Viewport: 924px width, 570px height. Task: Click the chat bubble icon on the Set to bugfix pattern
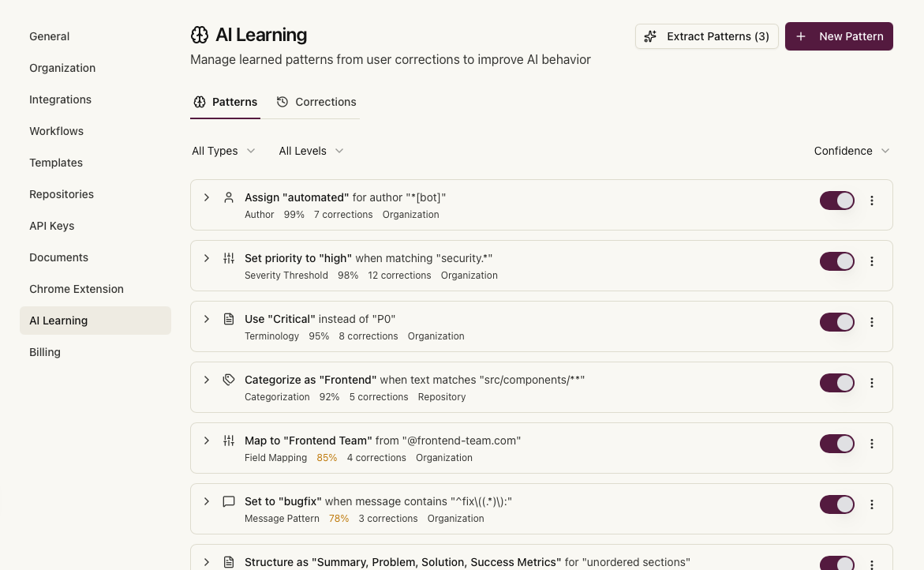pyautogui.click(x=229, y=501)
